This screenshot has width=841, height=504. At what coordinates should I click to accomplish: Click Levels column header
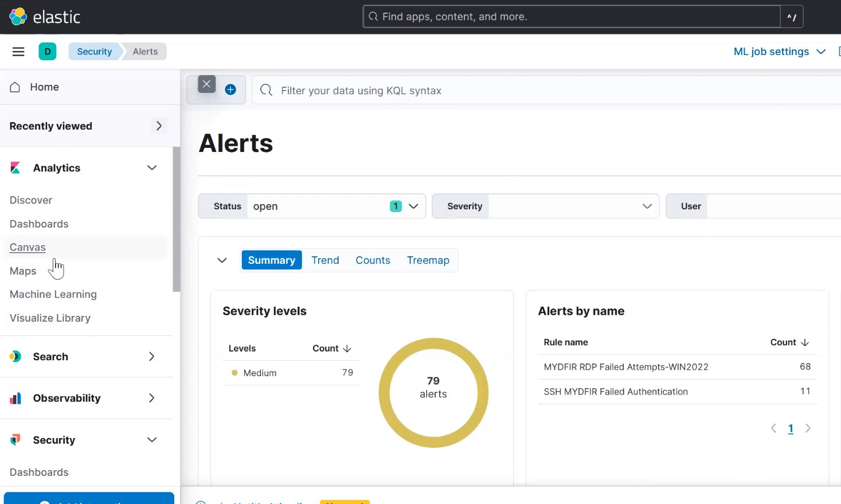pyautogui.click(x=242, y=349)
